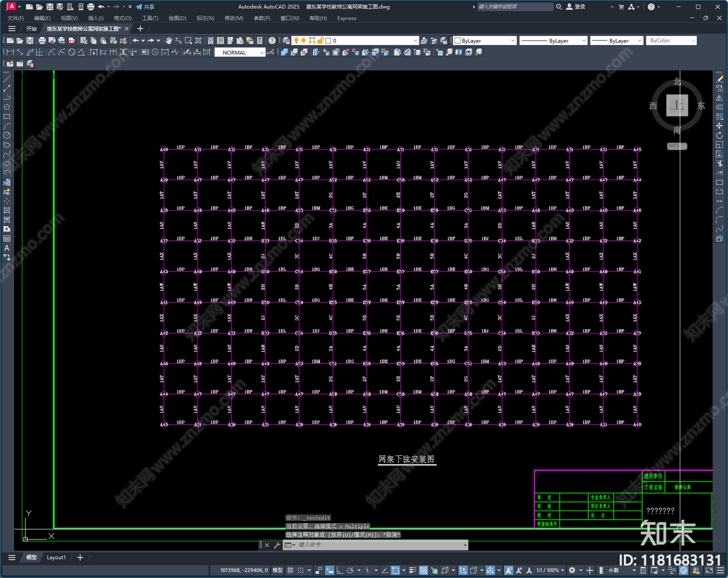This screenshot has width=728, height=578.
Task: Switch to the Layout1 tab
Action: [x=56, y=558]
